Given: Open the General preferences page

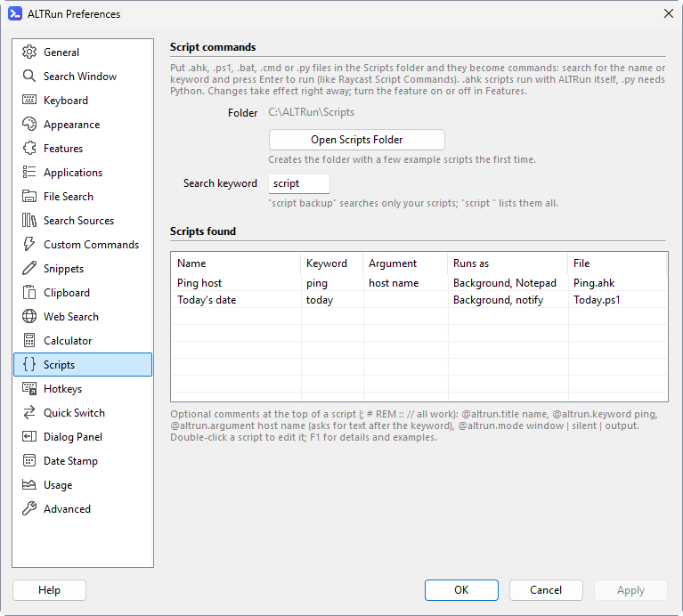Looking at the screenshot, I should click(x=83, y=52).
